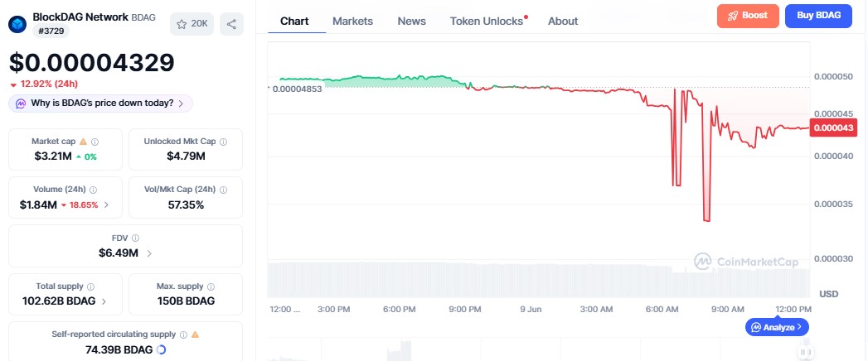This screenshot has width=868, height=361.
Task: Click the 150B BDAG max supply value
Action: pos(186,301)
